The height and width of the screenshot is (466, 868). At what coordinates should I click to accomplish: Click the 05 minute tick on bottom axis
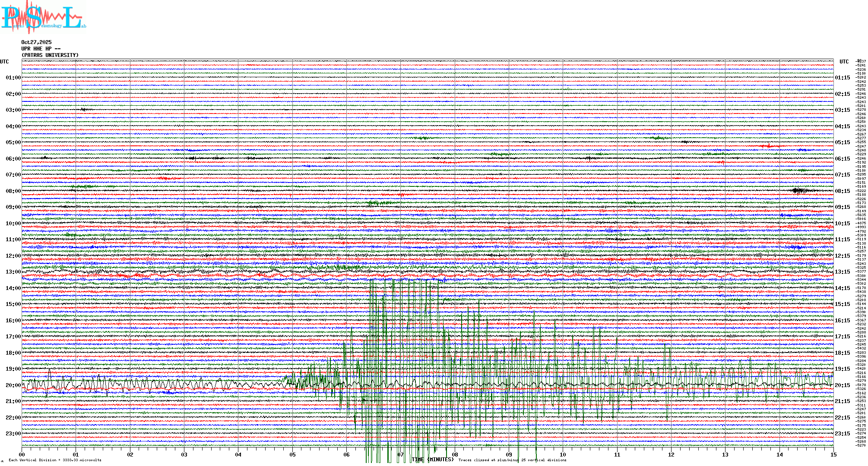click(292, 455)
